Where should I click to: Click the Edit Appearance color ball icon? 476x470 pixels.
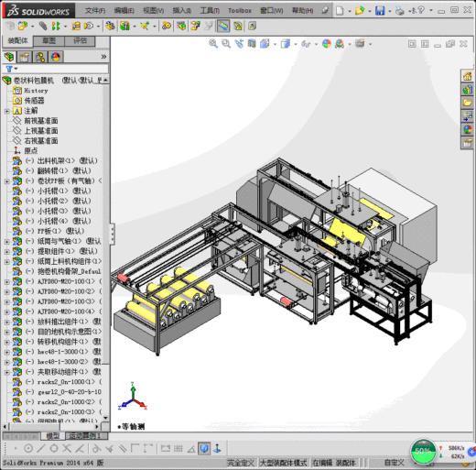coord(326,44)
